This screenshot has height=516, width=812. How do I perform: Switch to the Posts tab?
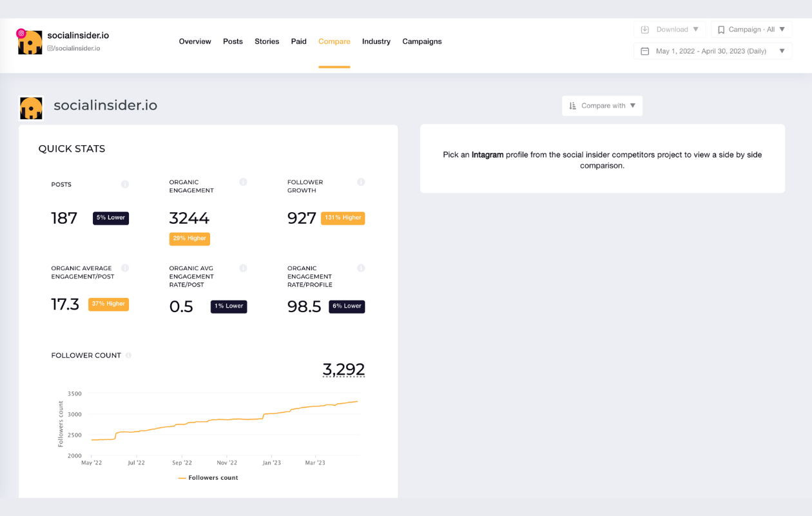(233, 41)
